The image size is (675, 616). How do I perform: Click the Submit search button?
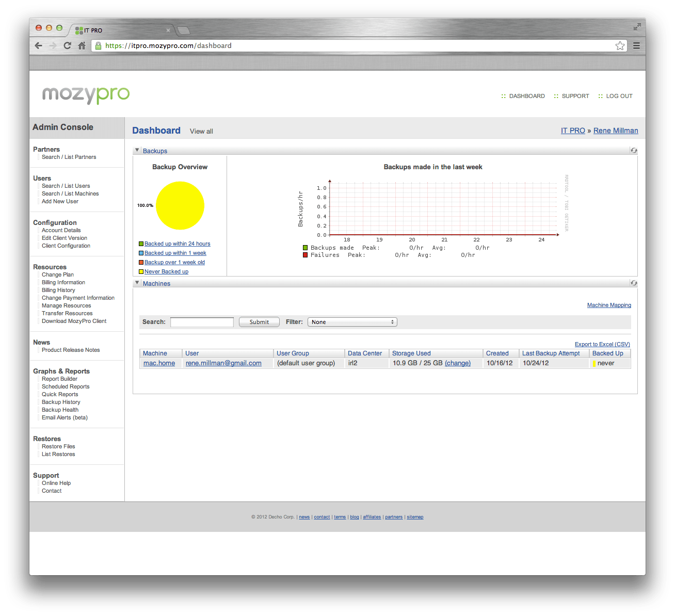(259, 322)
